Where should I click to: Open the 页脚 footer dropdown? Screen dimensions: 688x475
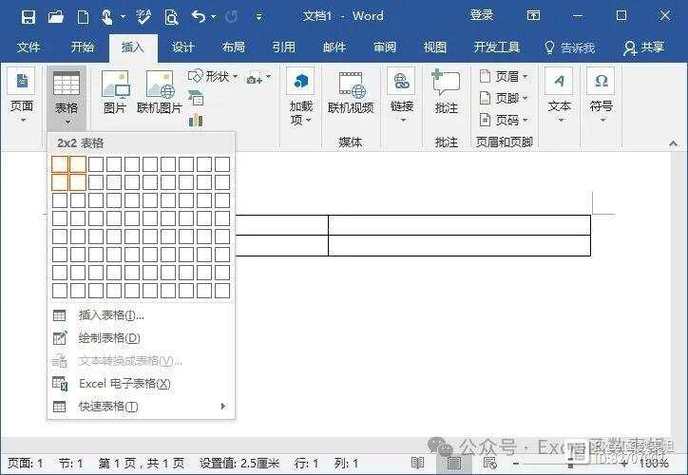tap(504, 98)
